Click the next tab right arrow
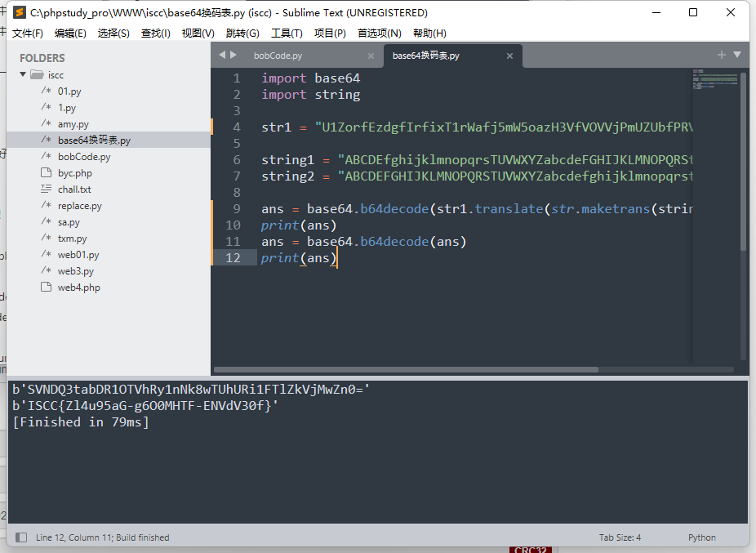The image size is (756, 553). 233,55
